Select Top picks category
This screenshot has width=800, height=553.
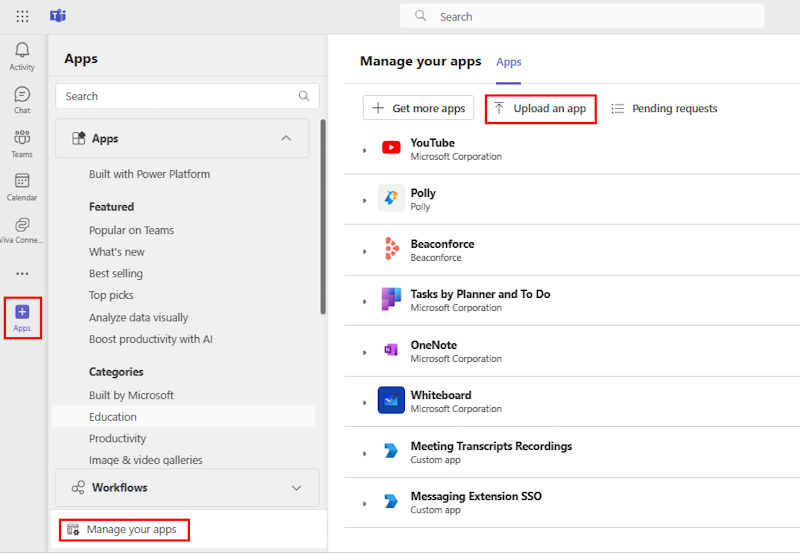pyautogui.click(x=111, y=295)
